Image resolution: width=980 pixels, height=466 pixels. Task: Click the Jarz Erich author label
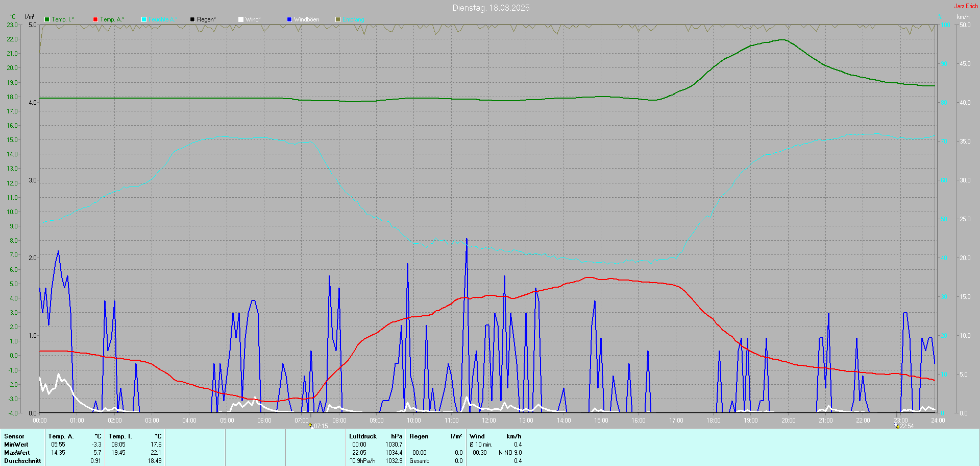(x=966, y=6)
